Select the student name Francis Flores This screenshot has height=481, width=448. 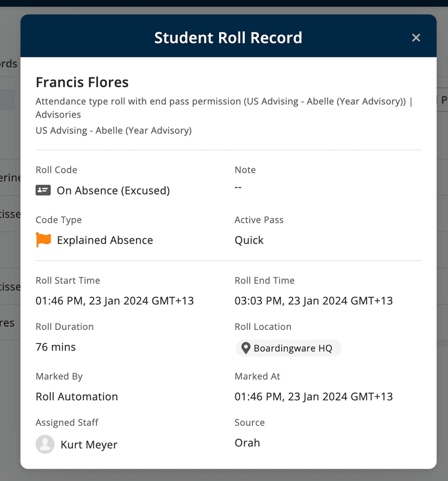[82, 82]
